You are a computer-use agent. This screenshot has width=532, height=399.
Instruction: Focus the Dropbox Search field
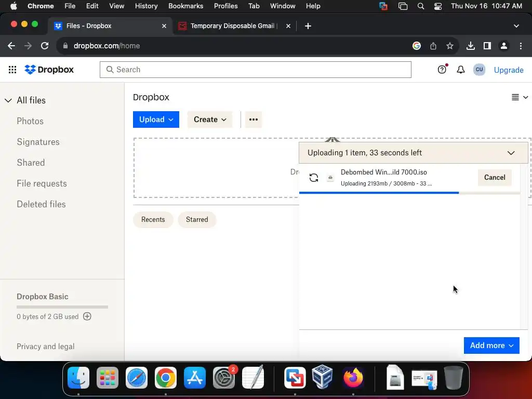tap(256, 70)
